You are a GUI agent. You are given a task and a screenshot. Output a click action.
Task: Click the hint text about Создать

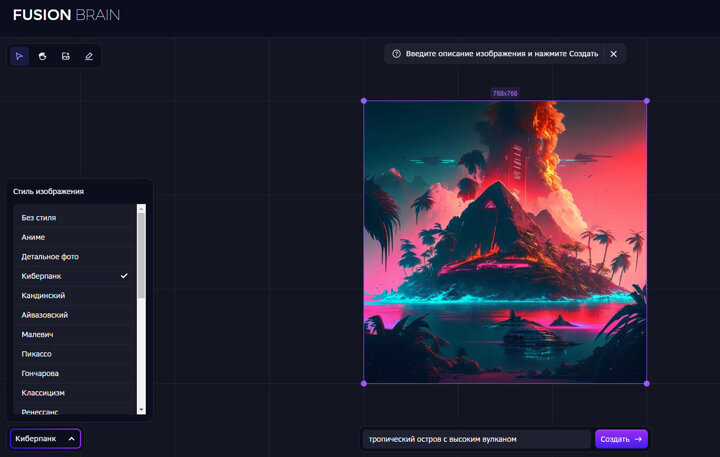(502, 54)
